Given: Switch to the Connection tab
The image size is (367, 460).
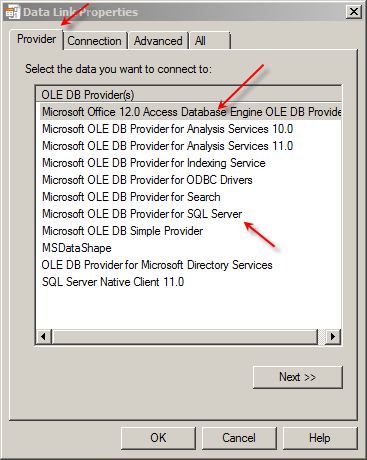Looking at the screenshot, I should pos(94,41).
